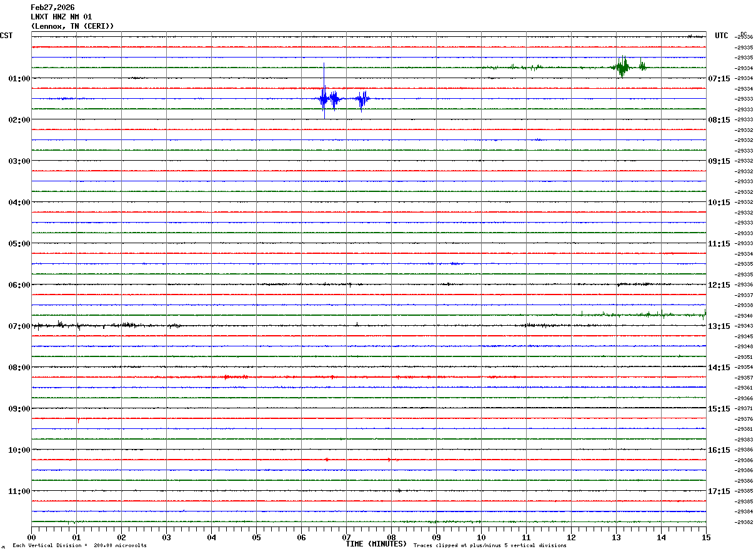Select the UTC timezone label
756x554 pixels.
tap(722, 36)
